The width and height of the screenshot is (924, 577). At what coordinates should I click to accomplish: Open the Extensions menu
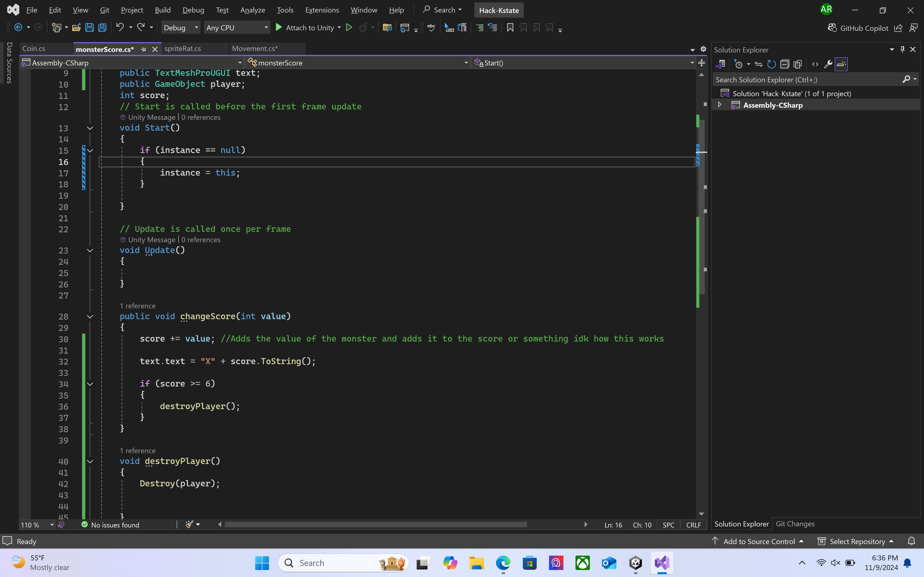tap(322, 10)
